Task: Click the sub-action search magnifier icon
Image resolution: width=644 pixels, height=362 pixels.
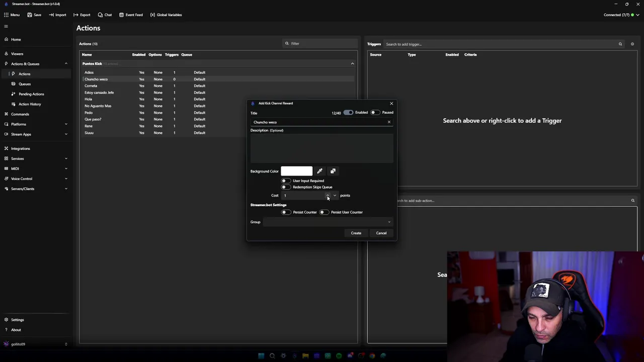Action: point(633,201)
